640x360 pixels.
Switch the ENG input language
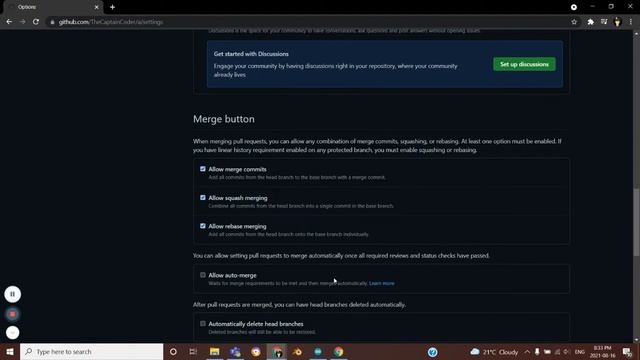click(x=580, y=352)
